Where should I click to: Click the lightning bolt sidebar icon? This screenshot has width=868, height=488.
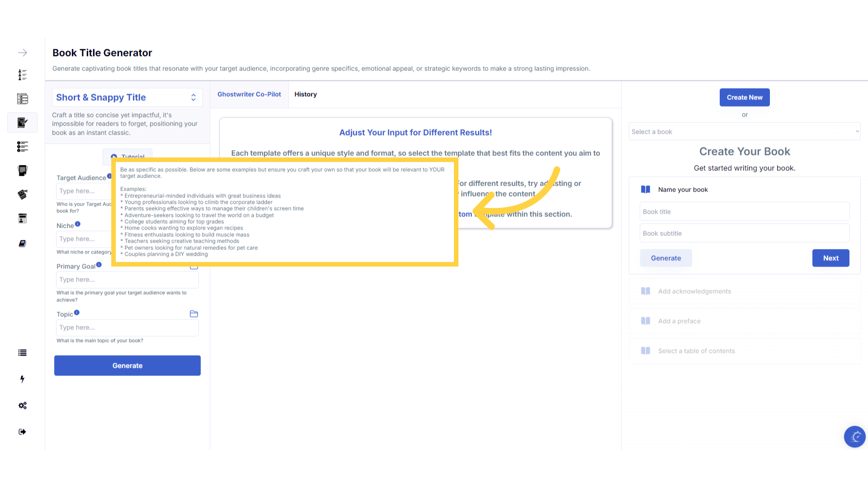[22, 379]
